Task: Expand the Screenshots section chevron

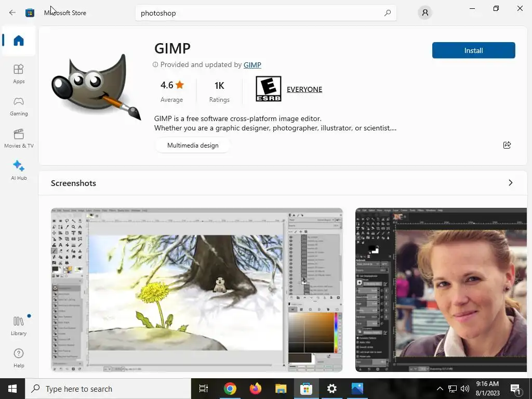Action: pyautogui.click(x=510, y=183)
